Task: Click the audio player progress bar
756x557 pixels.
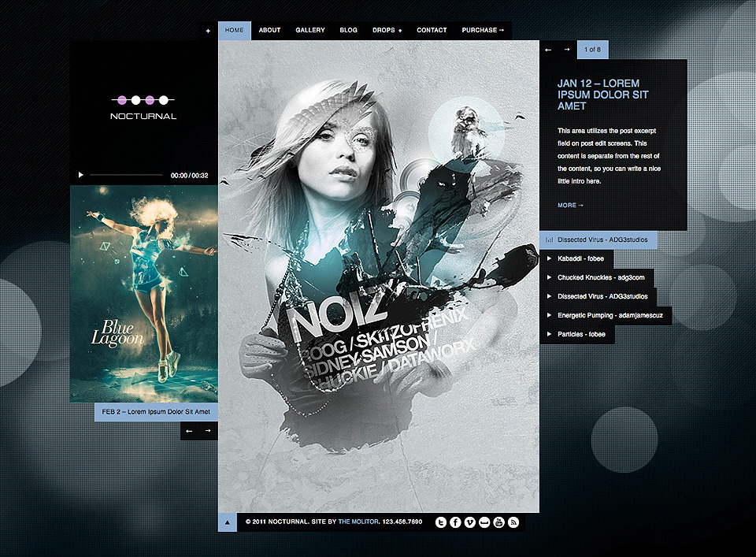Action: tap(126, 175)
